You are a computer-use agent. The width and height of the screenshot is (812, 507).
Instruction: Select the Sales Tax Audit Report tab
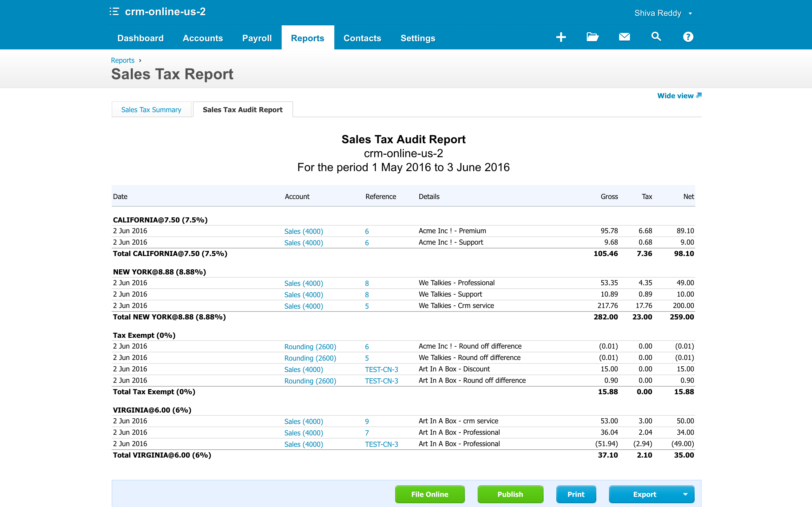pyautogui.click(x=243, y=109)
